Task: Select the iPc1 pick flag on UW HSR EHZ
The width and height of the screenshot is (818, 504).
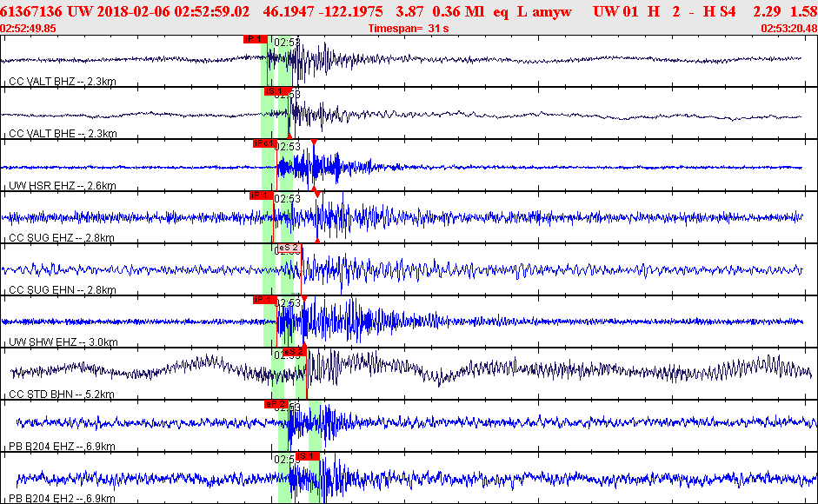Action: (x=265, y=143)
